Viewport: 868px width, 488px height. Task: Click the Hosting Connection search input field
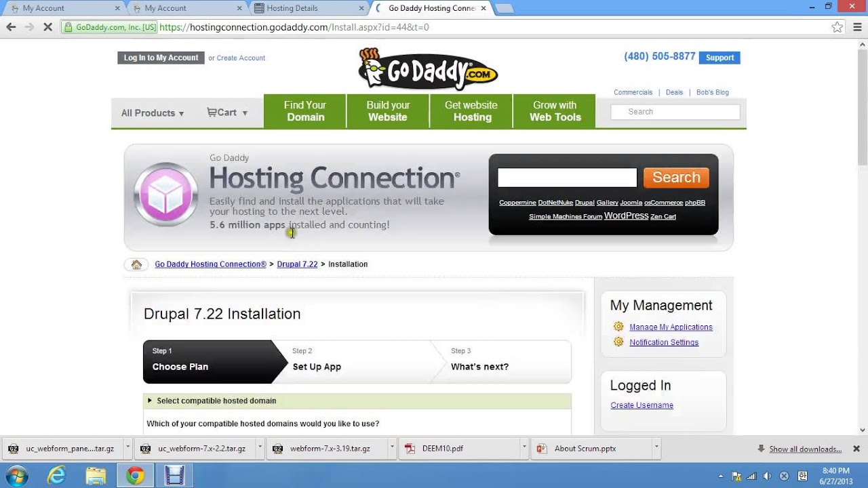tap(567, 178)
